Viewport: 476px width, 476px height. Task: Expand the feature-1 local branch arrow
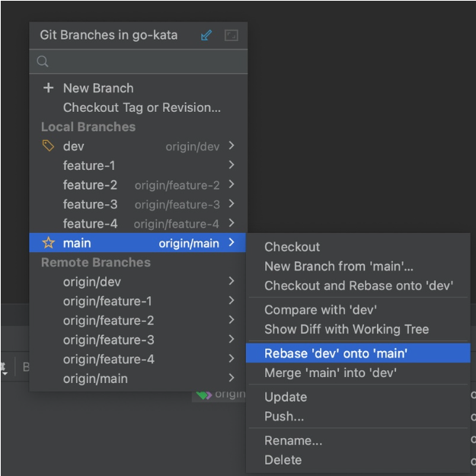(232, 165)
